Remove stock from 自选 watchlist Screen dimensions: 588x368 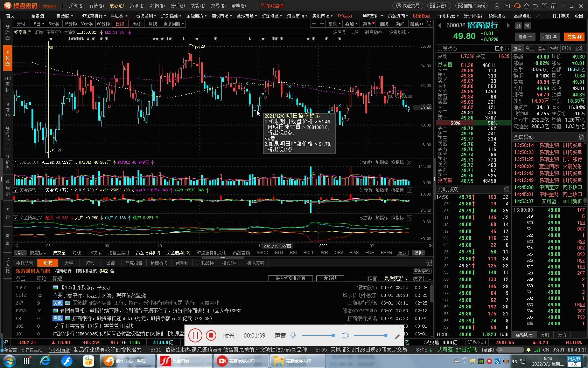tap(525, 36)
